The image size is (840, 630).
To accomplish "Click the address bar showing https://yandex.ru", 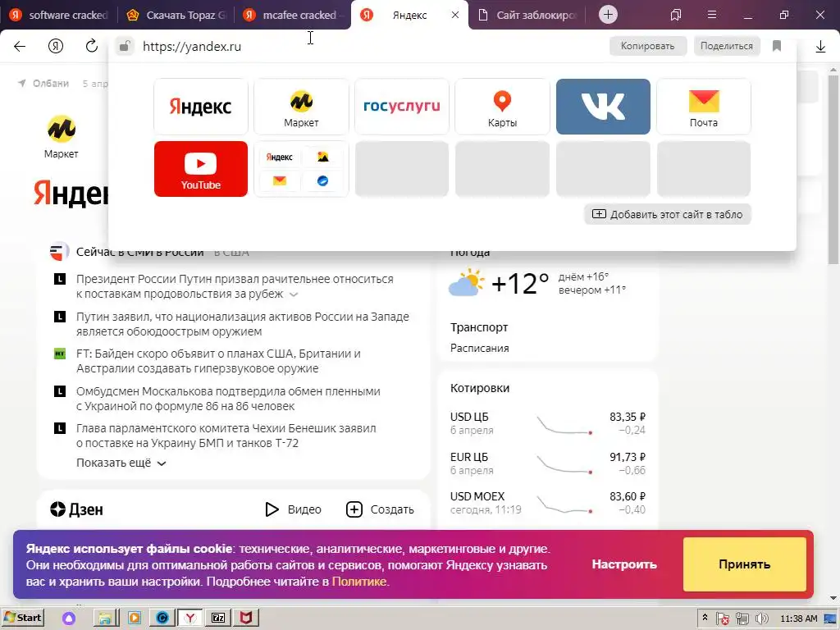I will tap(370, 47).
